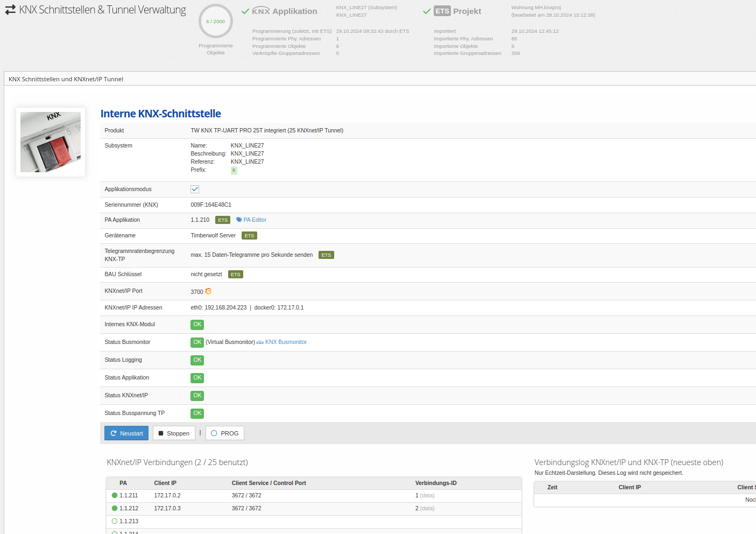Select the Client IP 172.17.0.2 cell
756x534 pixels.
(167, 495)
